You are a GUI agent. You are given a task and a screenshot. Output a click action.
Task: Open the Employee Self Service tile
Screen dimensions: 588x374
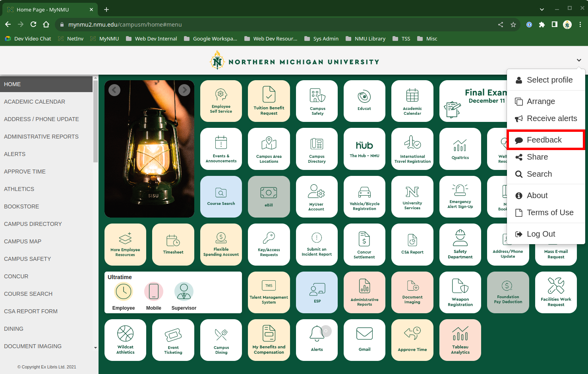click(x=221, y=101)
